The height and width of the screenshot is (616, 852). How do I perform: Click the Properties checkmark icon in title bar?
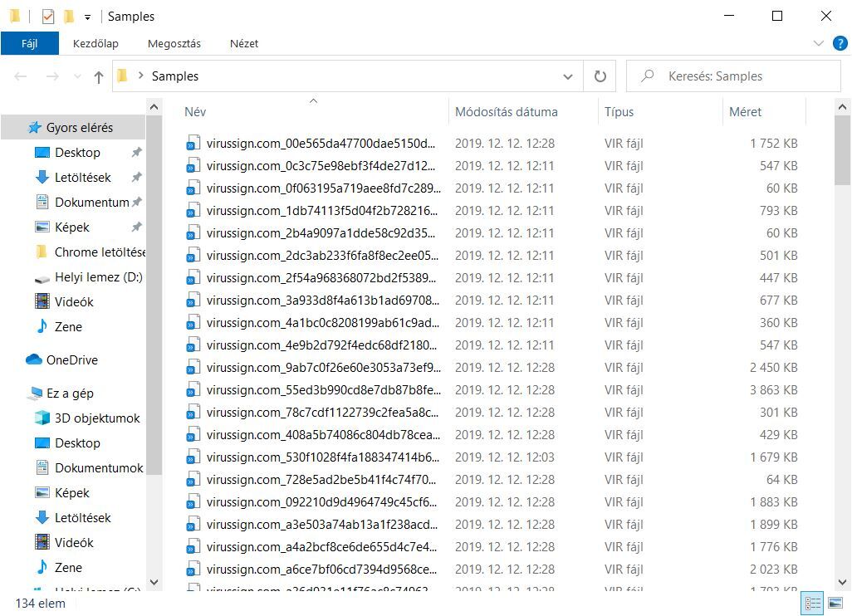click(x=48, y=17)
